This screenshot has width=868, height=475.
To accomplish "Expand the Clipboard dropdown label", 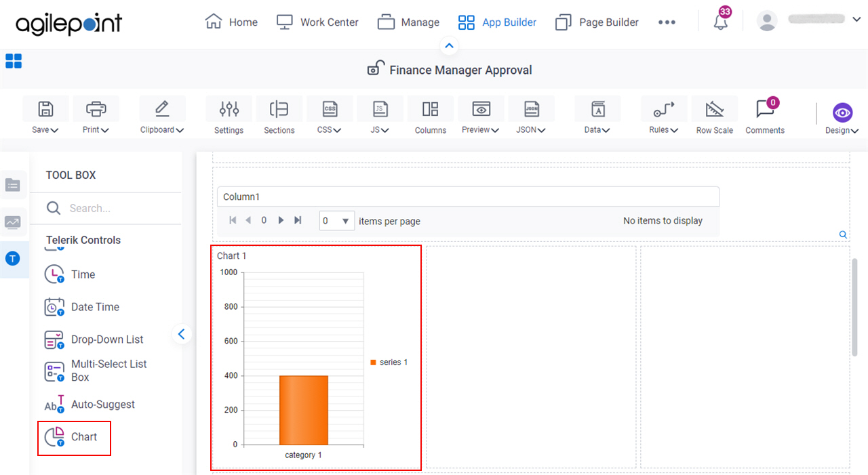I will tap(162, 129).
